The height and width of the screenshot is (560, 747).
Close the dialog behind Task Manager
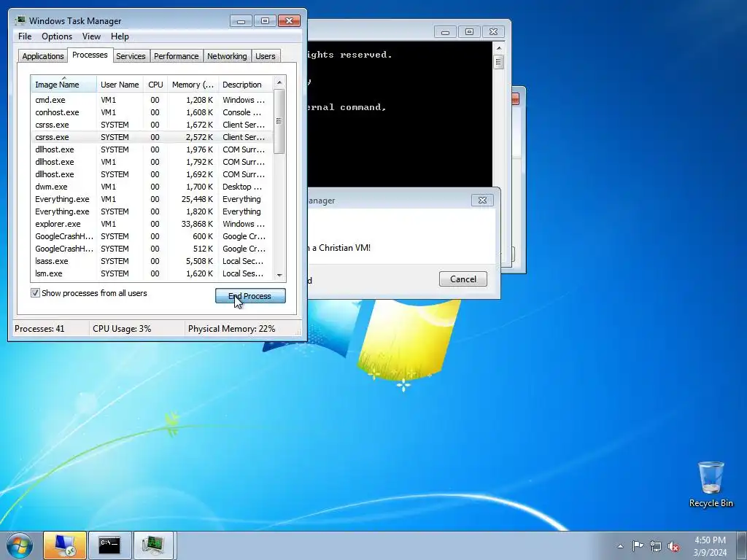(x=482, y=200)
